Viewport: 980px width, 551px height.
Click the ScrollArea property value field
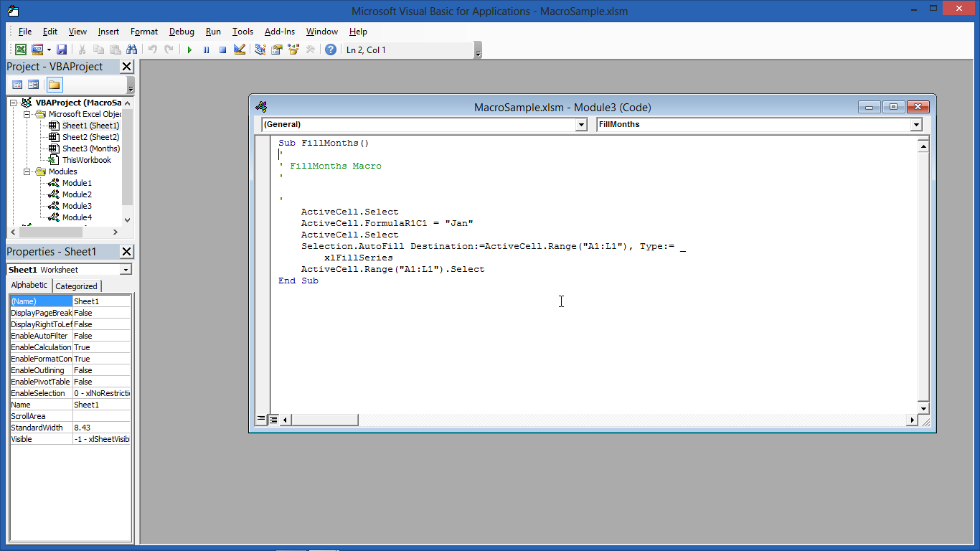click(100, 415)
